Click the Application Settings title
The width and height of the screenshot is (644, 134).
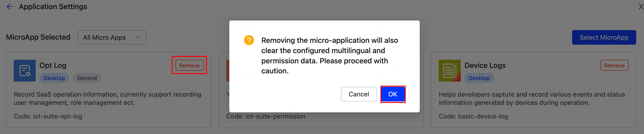(x=53, y=6)
